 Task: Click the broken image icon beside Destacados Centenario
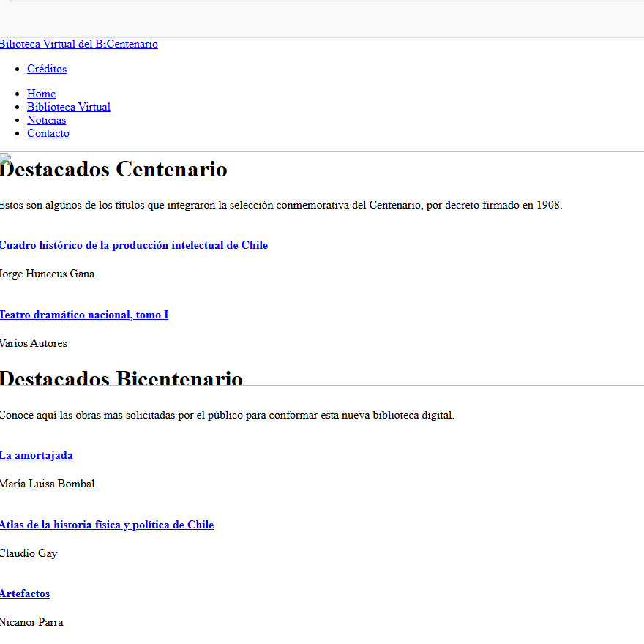pyautogui.click(x=4, y=157)
